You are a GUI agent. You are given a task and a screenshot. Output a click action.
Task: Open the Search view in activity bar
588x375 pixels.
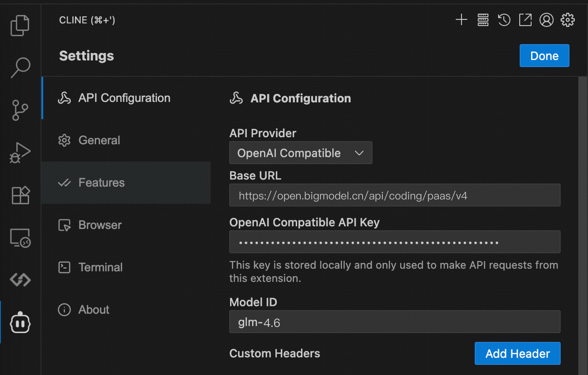(x=20, y=67)
